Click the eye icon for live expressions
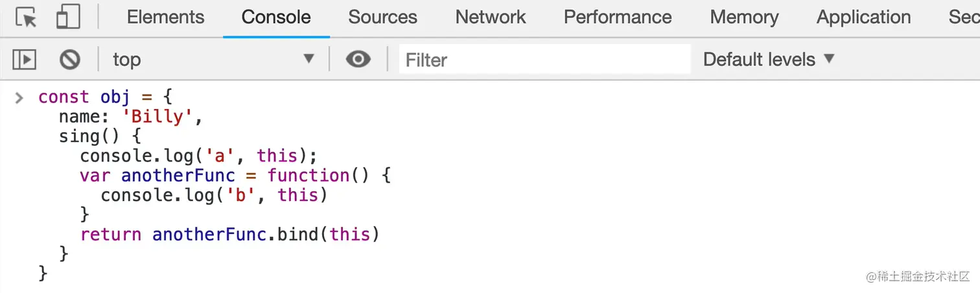Image resolution: width=980 pixels, height=293 pixels. [358, 60]
